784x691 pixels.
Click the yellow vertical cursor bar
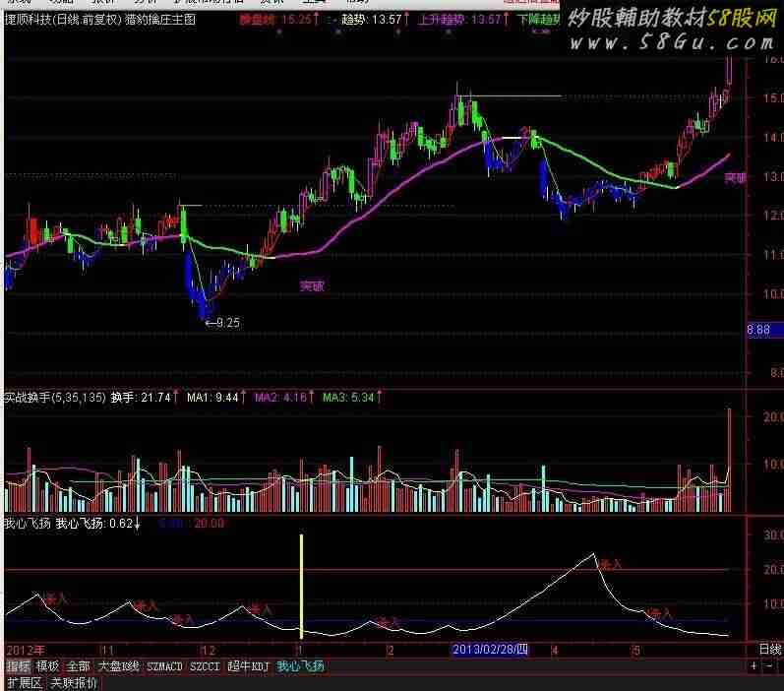tap(301, 587)
